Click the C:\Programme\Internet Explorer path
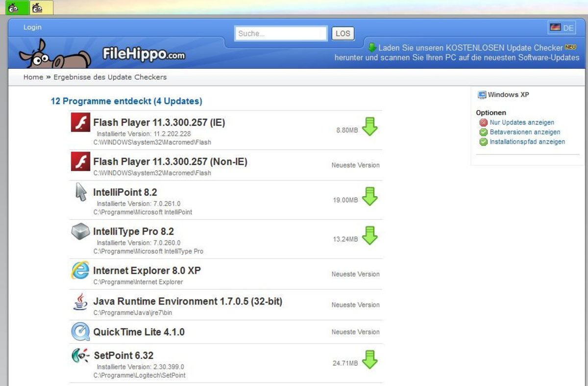Image resolution: width=588 pixels, height=386 pixels. coord(138,282)
